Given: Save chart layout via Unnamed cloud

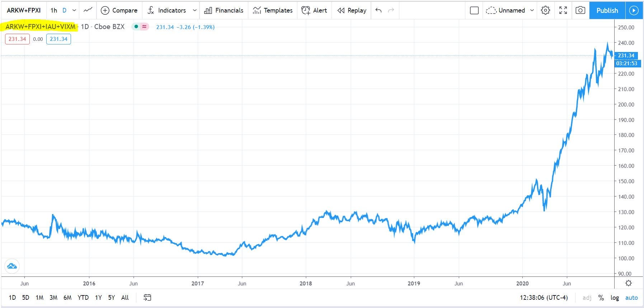Looking at the screenshot, I should [506, 10].
